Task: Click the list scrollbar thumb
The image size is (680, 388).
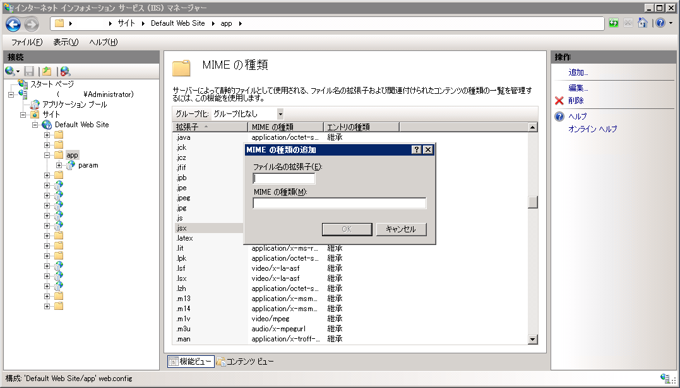Action: (x=533, y=202)
